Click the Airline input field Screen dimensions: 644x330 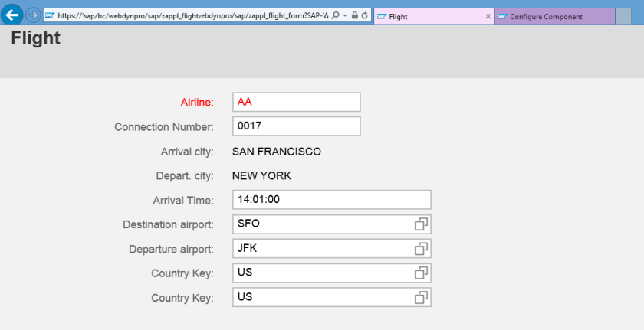click(296, 102)
